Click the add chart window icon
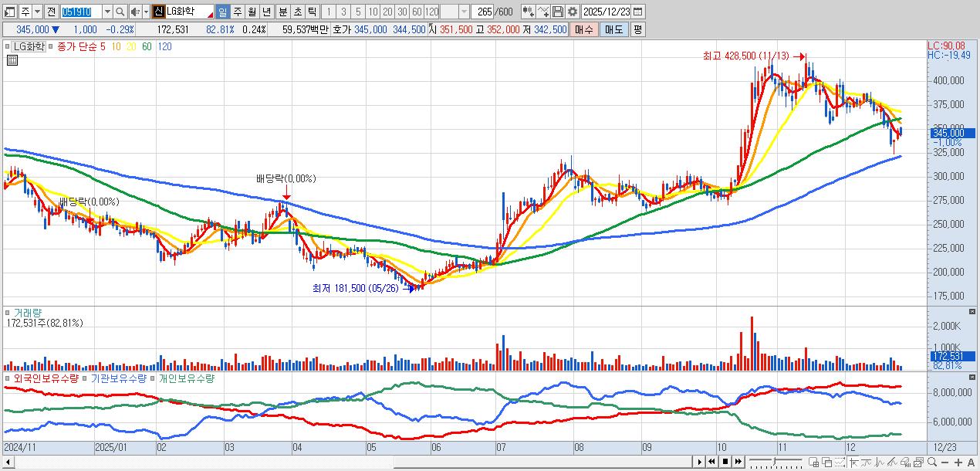The width and height of the screenshot is (980, 471). [x=813, y=462]
